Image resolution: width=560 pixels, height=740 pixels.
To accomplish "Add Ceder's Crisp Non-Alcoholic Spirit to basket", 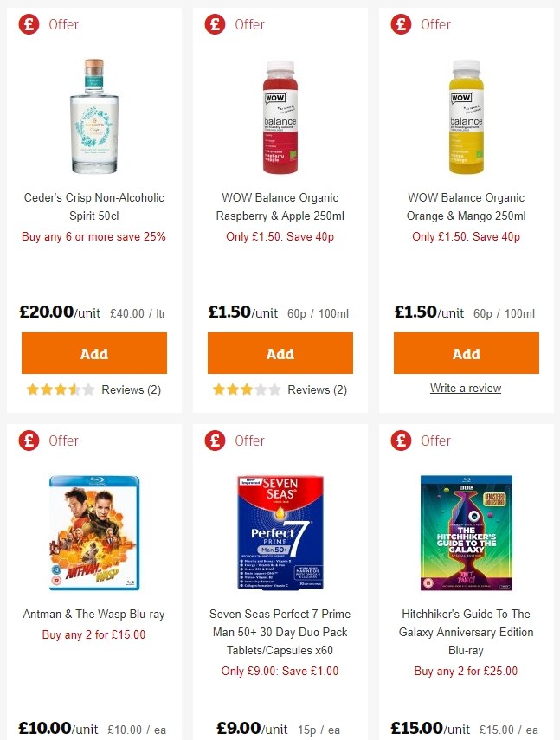I will (93, 353).
